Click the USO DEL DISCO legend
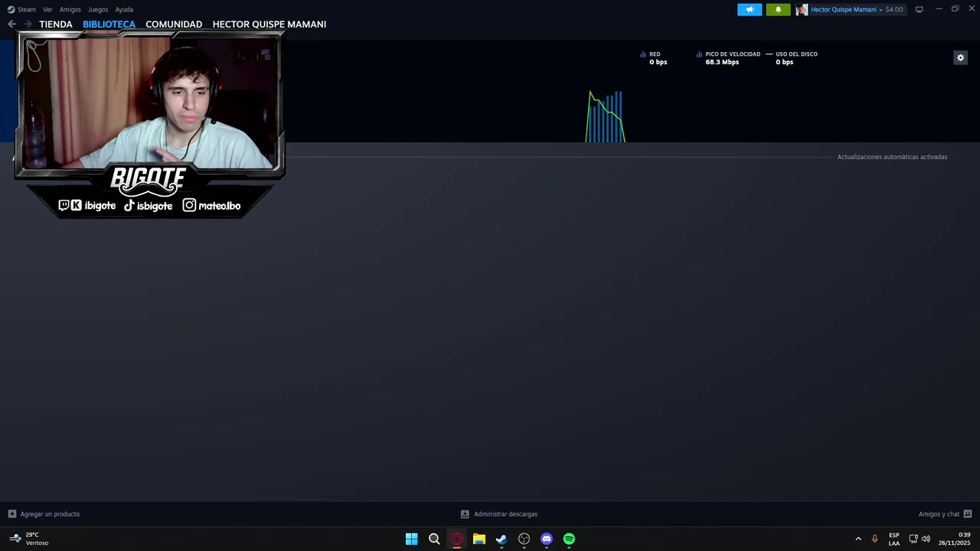This screenshot has height=551, width=980. [x=792, y=58]
